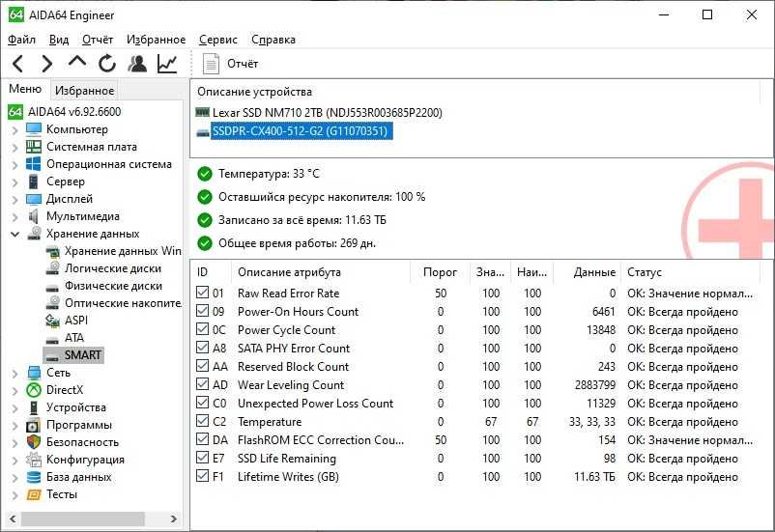Uncheck the A8 SATA PHY Error Count checkbox
Image resolution: width=775 pixels, height=532 pixels.
pyautogui.click(x=202, y=348)
